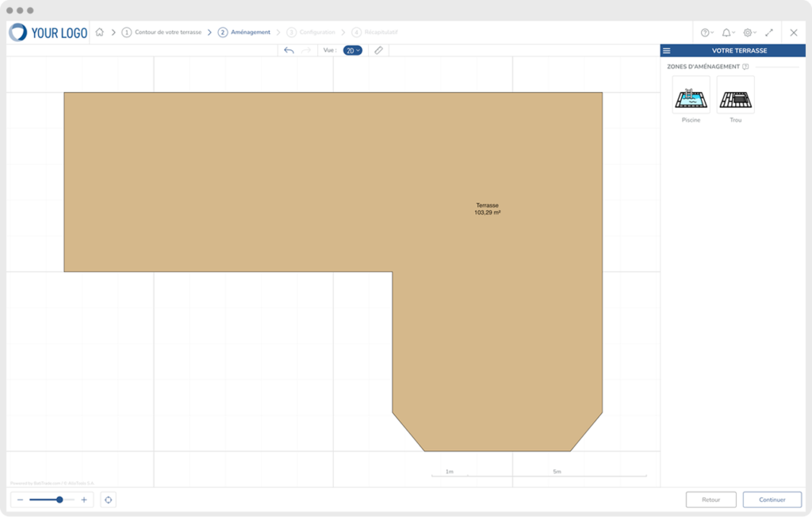Image resolution: width=812 pixels, height=517 pixels.
Task: Open the help menu dropdown
Action: pyautogui.click(x=707, y=33)
